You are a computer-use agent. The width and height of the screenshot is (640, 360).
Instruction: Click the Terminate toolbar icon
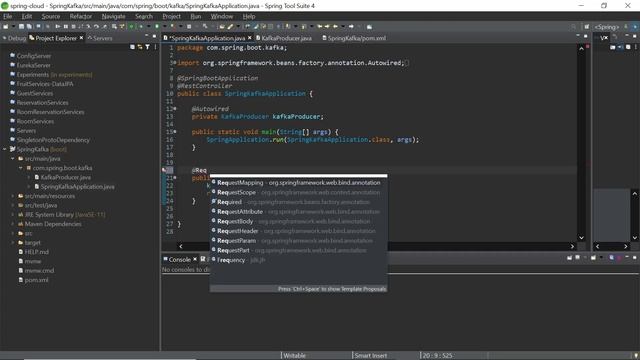[x=73, y=27]
